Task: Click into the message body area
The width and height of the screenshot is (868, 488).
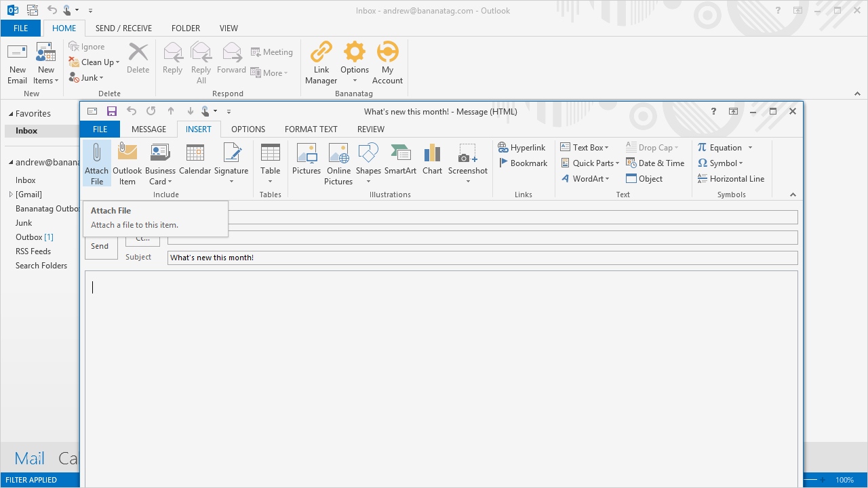Action: pos(441,378)
